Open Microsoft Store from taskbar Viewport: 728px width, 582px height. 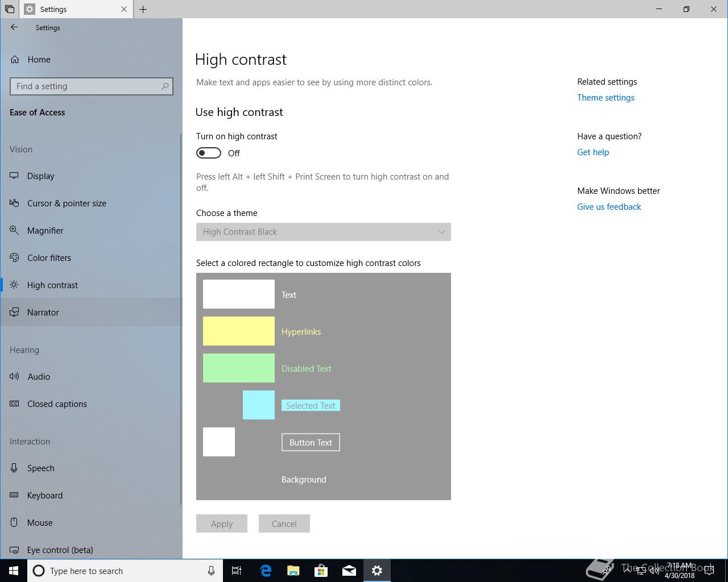pos(321,571)
